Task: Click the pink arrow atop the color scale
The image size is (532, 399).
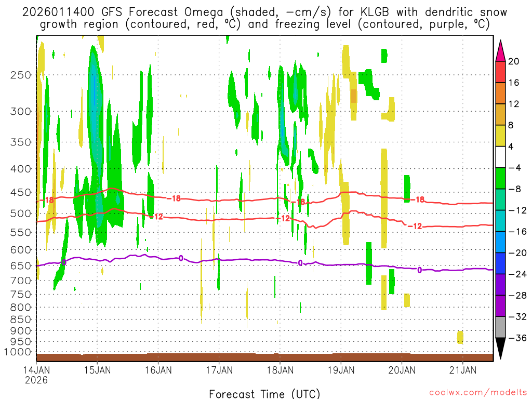Action: pyautogui.click(x=500, y=51)
